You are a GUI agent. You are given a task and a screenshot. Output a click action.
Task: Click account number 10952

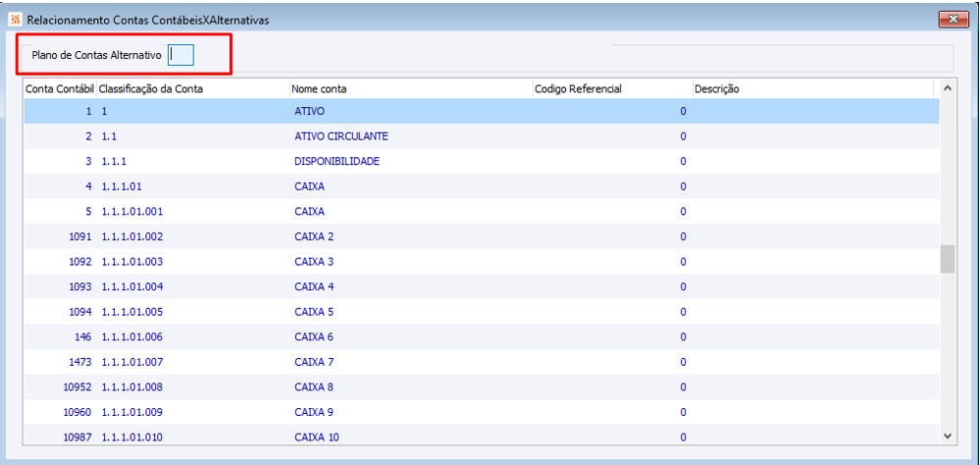[x=78, y=387]
